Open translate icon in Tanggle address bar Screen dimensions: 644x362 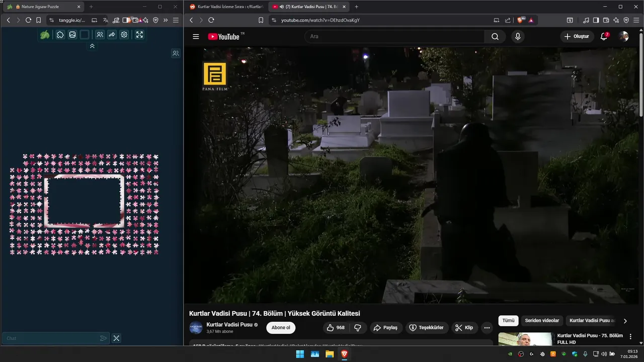(x=105, y=20)
